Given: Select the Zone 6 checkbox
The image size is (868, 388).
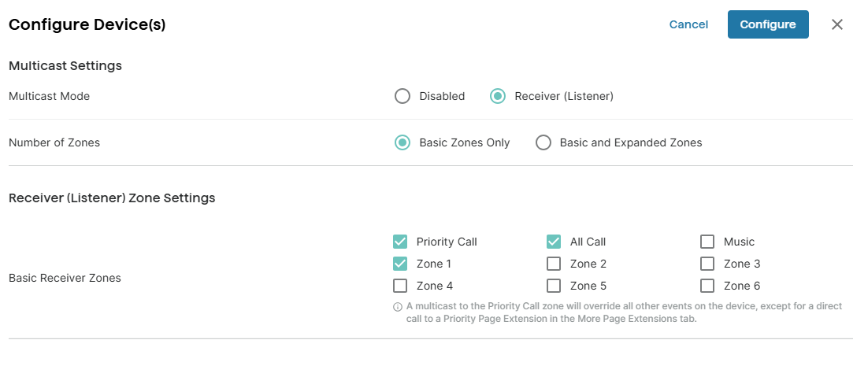Looking at the screenshot, I should (707, 286).
